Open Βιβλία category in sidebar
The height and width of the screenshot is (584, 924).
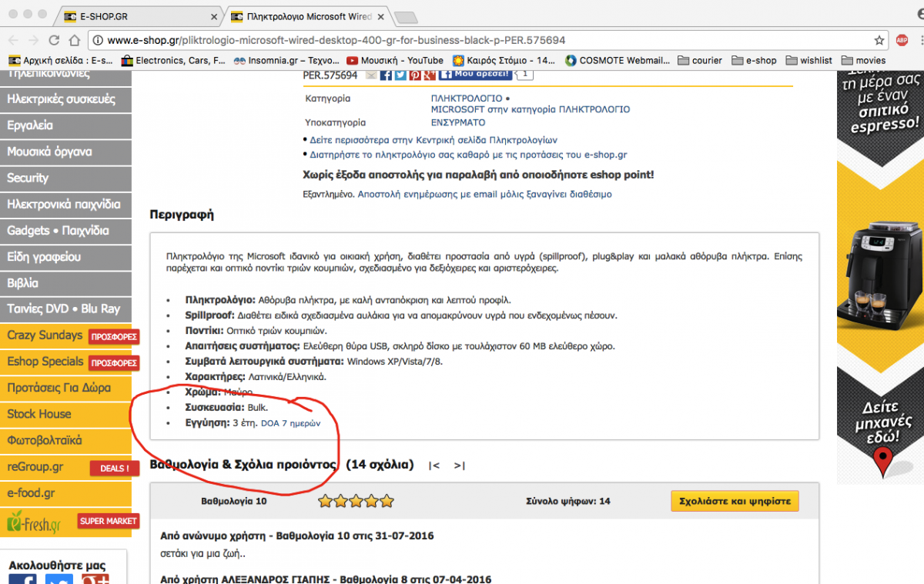pyautogui.click(x=65, y=283)
